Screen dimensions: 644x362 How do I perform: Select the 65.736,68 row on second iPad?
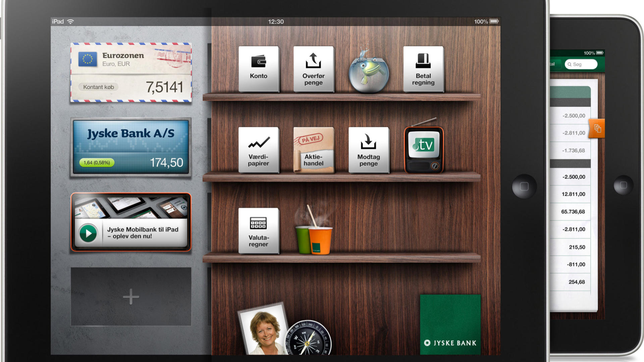(x=570, y=212)
